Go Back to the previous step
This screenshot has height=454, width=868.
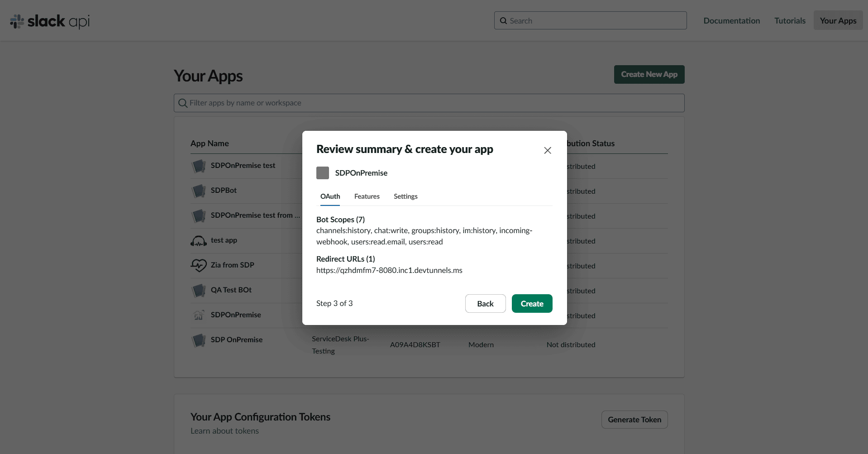tap(485, 304)
